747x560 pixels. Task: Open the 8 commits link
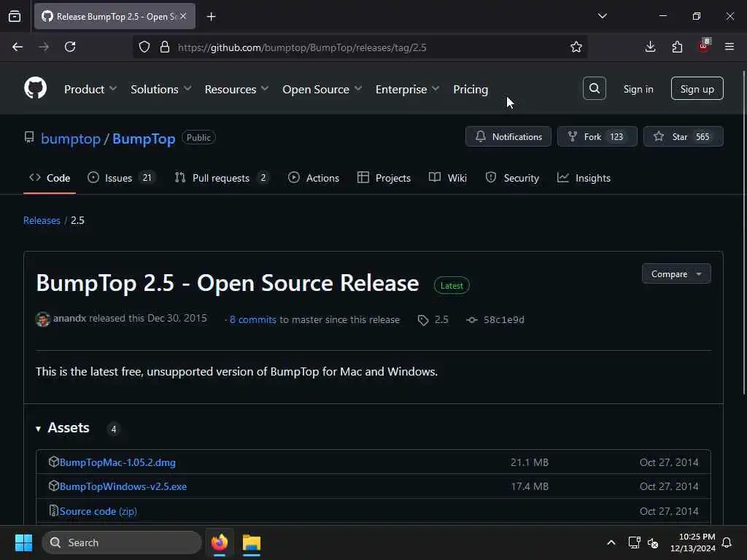253,319
